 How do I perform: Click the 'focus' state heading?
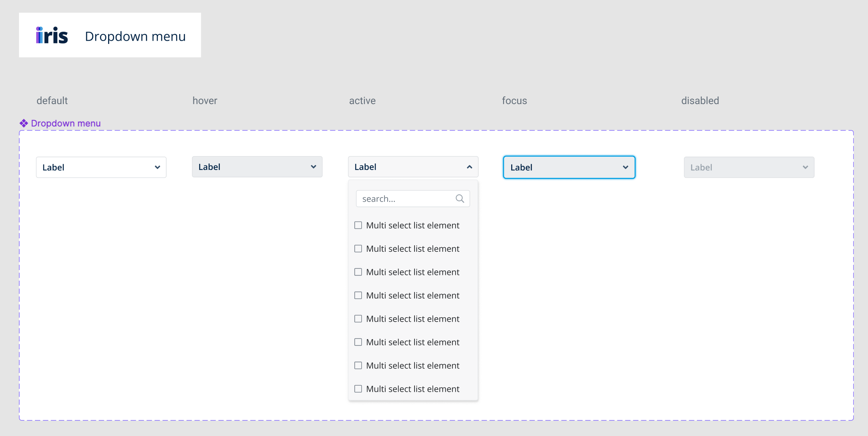514,100
